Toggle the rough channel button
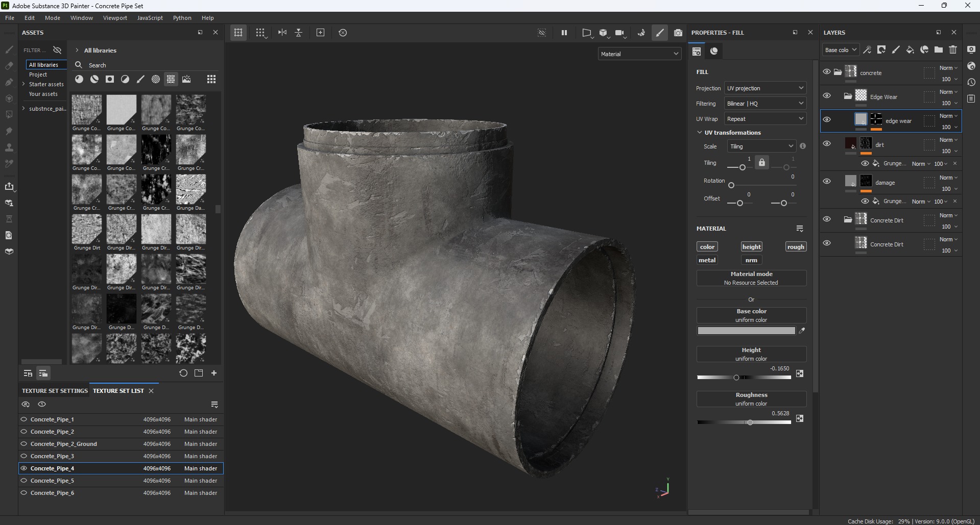 (x=796, y=247)
